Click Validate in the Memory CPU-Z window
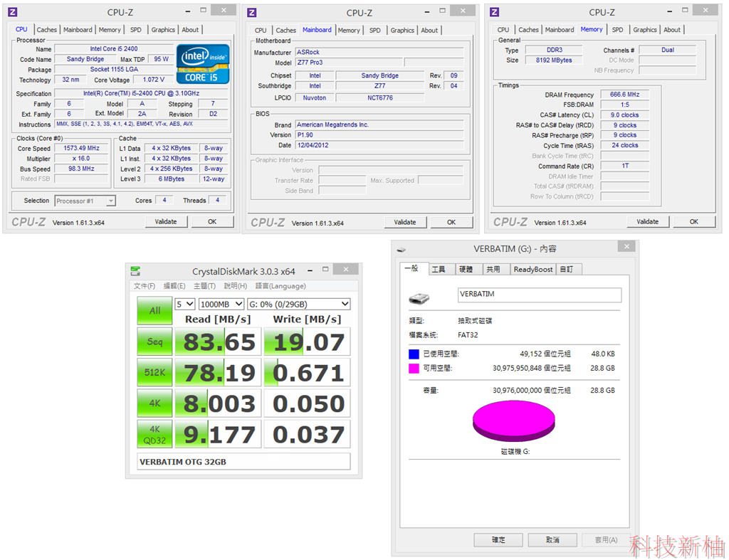 pos(647,222)
